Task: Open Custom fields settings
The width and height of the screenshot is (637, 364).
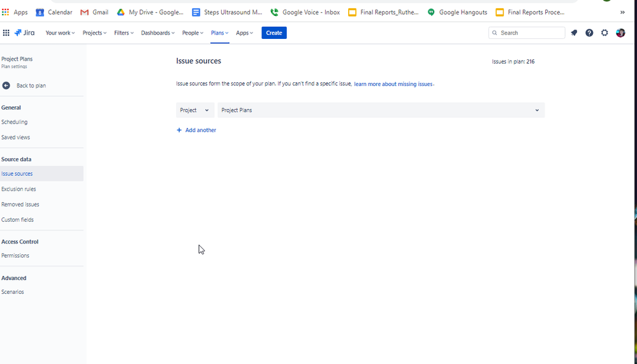Action: [x=17, y=220]
